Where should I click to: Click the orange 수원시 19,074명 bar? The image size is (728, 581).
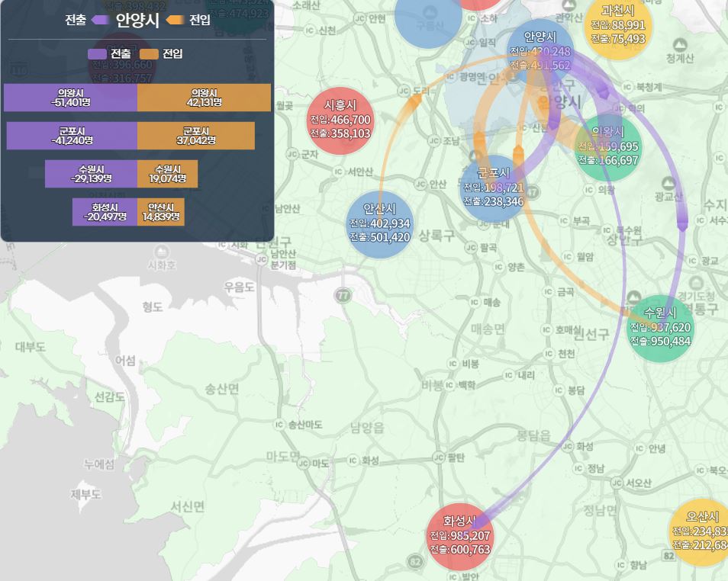pos(168,174)
